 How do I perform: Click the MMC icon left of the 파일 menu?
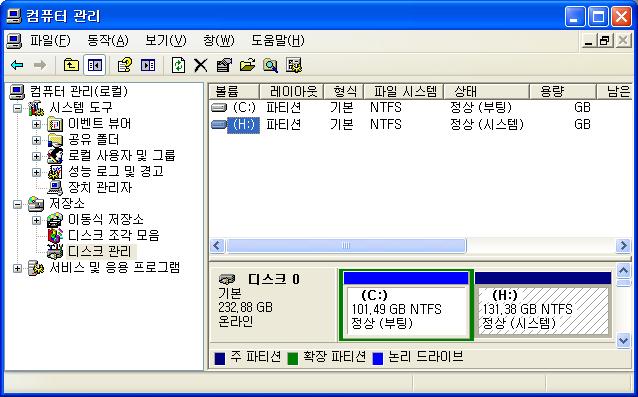click(14, 41)
